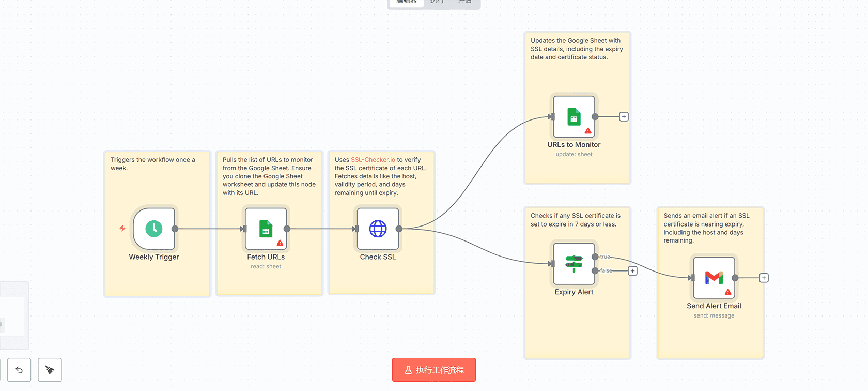This screenshot has width=868, height=391.
Task: Add a node after Send Alert Email
Action: point(764,278)
